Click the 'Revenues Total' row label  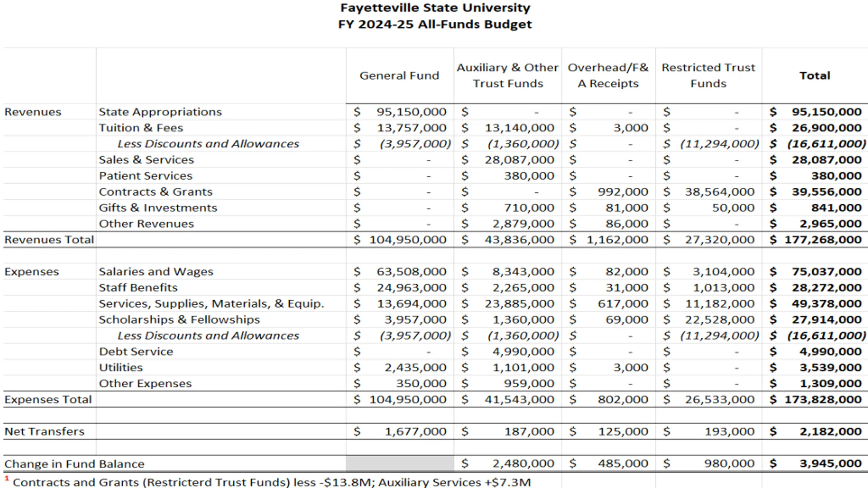coord(49,240)
